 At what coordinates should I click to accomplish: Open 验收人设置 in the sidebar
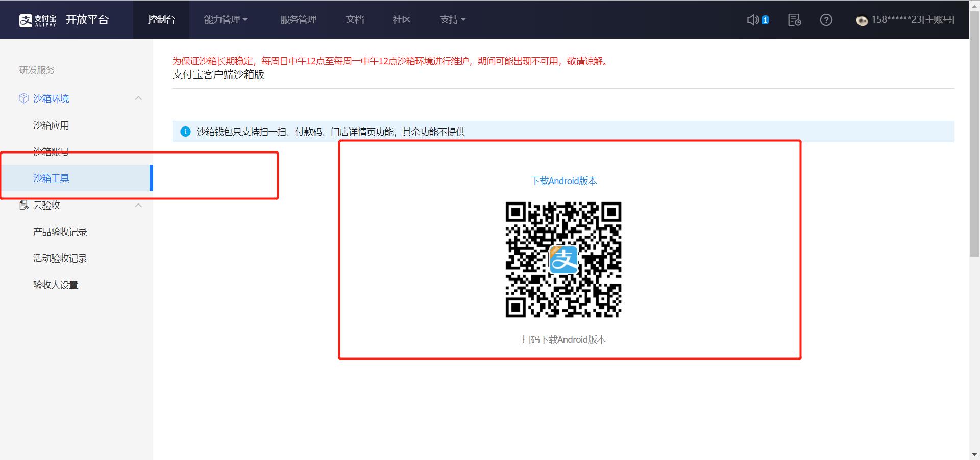coord(56,285)
